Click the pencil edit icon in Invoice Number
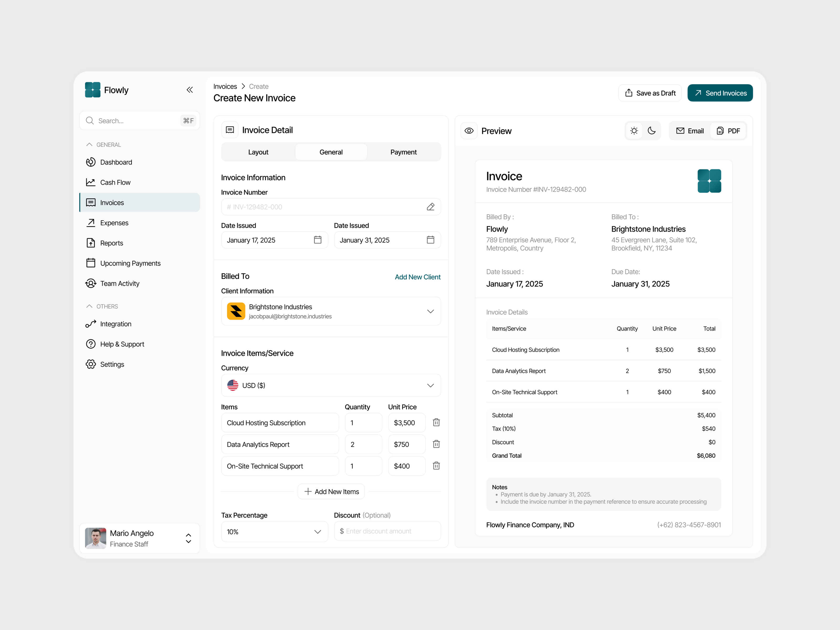Screen dimensions: 840x630 pos(430,207)
